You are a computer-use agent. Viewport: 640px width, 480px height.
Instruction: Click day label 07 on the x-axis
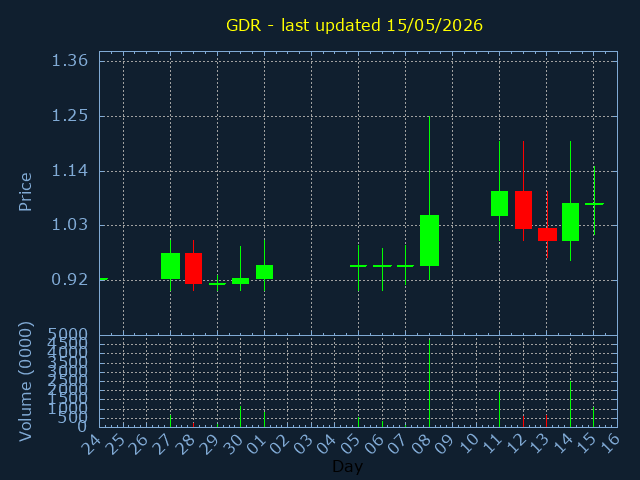[397, 444]
